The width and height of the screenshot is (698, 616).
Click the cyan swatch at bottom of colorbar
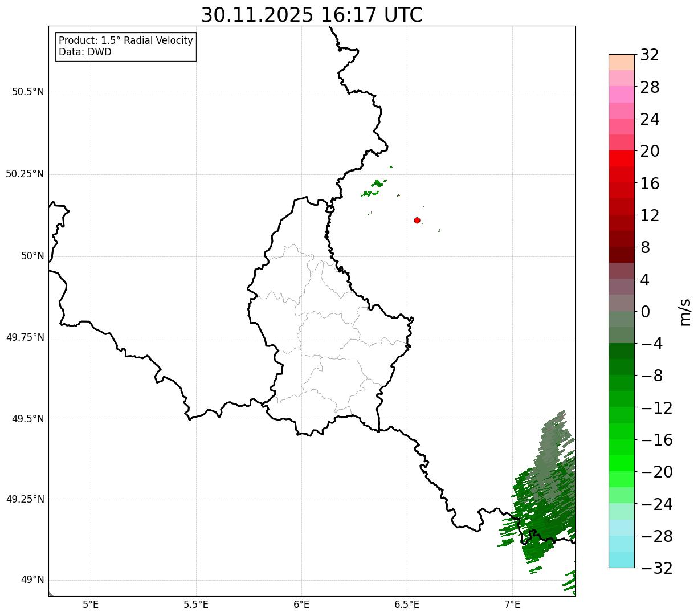[622, 560]
